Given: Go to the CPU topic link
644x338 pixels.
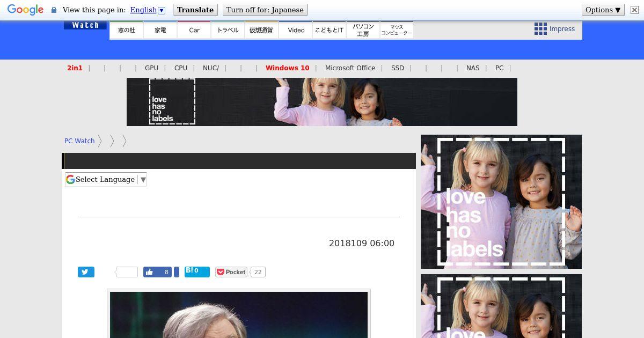Looking at the screenshot, I should (181, 68).
